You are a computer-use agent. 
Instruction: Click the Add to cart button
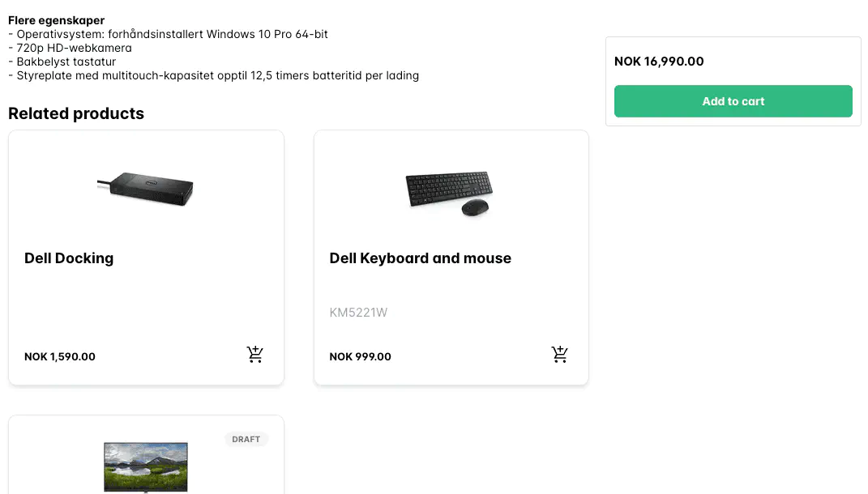(733, 101)
